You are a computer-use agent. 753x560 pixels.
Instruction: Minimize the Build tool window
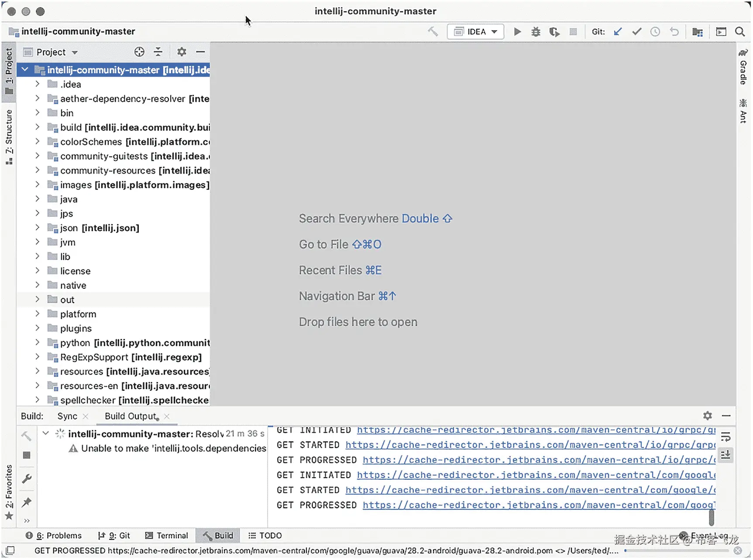726,416
